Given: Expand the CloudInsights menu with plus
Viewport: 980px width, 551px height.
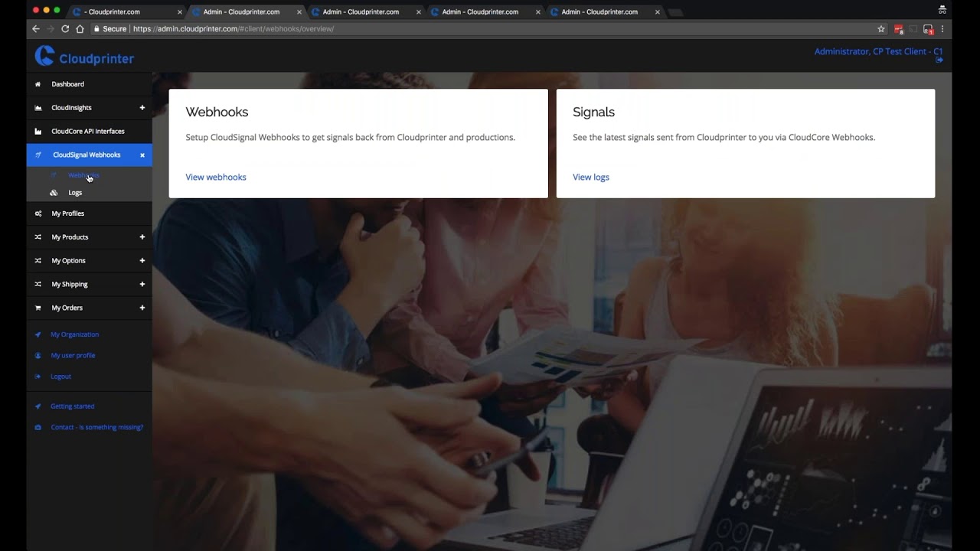Looking at the screenshot, I should click(x=142, y=108).
